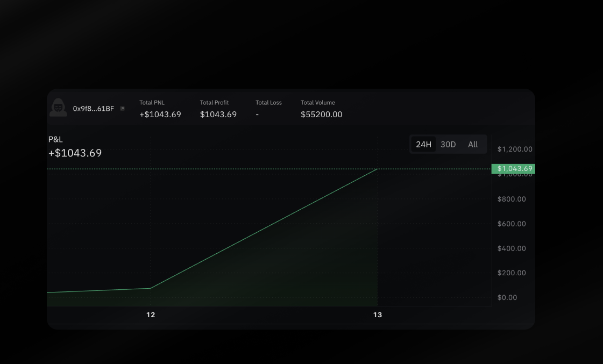Click the Total PNL value +$1043.69
Screen dimensions: 603x364
point(160,114)
